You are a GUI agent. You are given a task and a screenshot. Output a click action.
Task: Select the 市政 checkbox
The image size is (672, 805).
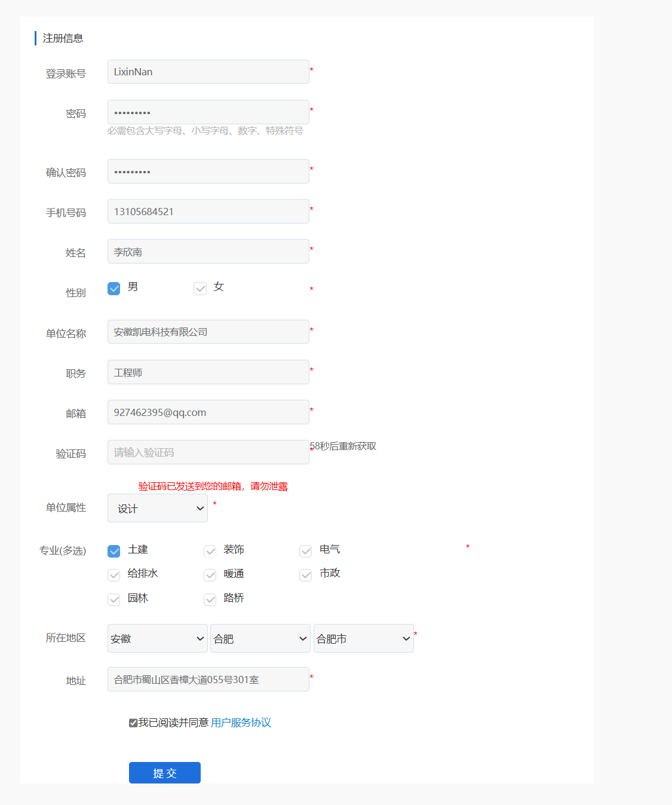(x=306, y=575)
